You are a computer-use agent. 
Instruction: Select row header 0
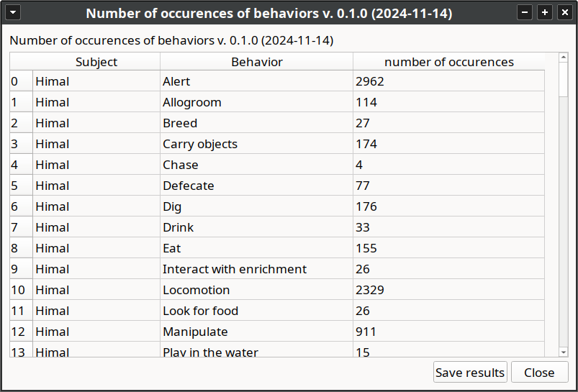tap(21, 81)
